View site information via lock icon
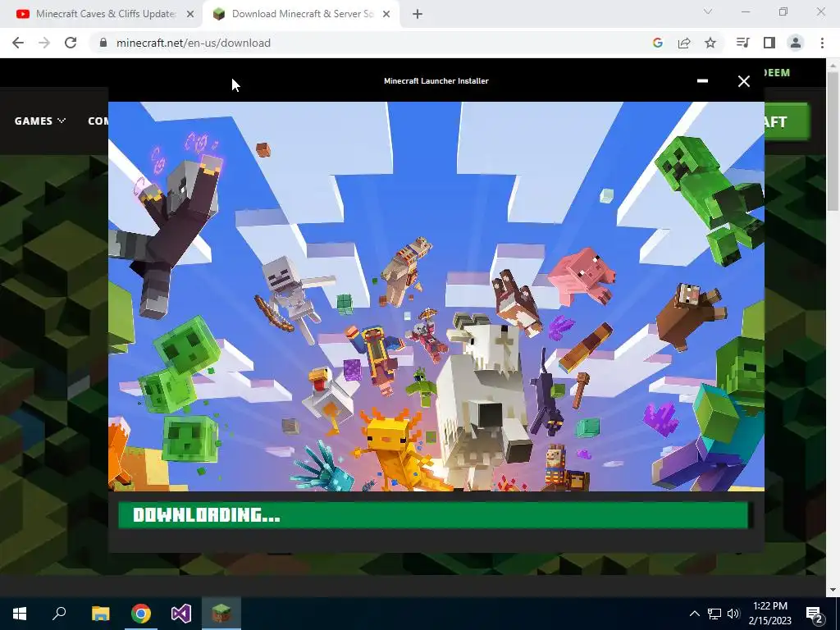This screenshot has height=630, width=840. tap(103, 43)
